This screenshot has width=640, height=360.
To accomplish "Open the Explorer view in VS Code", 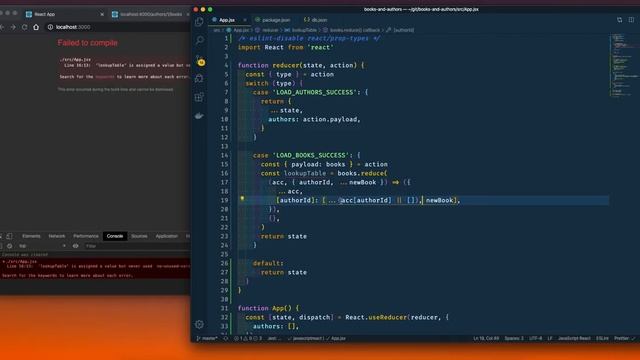I will click(x=199, y=22).
